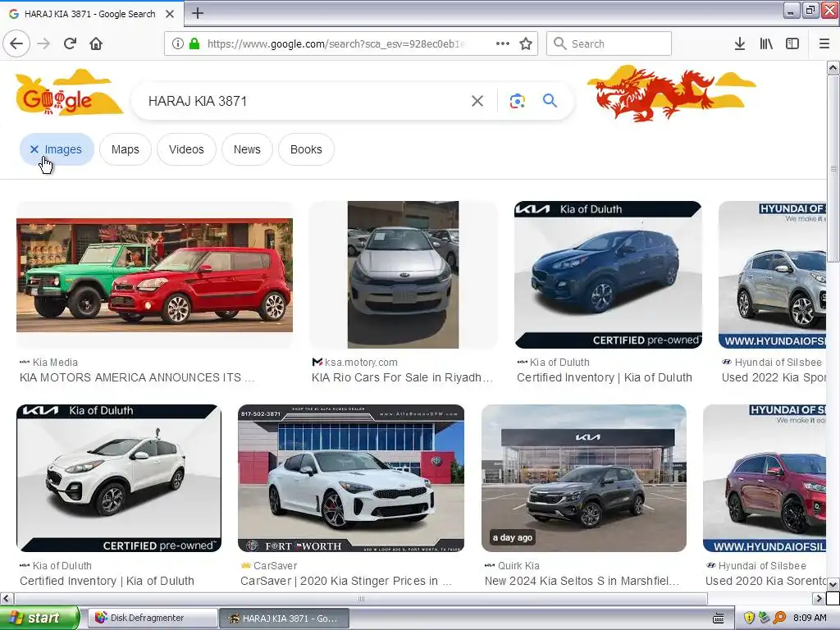This screenshot has width=840, height=630.
Task: Open the Firefox hamburger menu
Action: pyautogui.click(x=824, y=44)
